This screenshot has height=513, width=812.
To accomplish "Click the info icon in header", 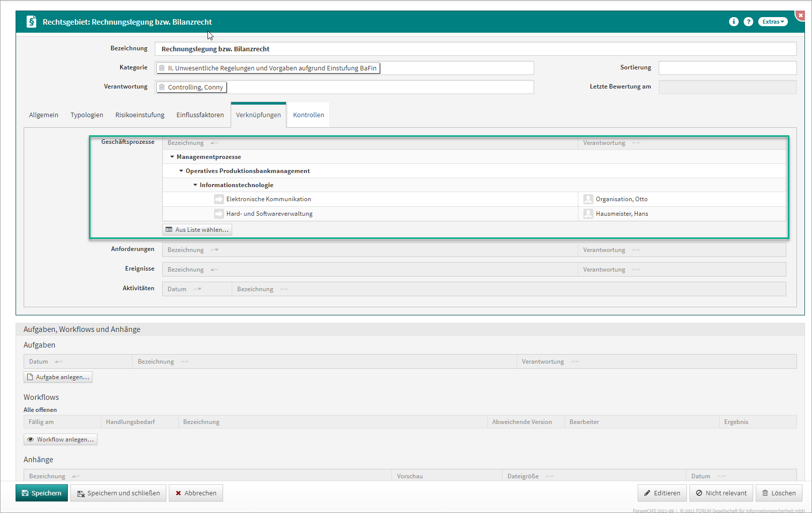I will point(734,22).
